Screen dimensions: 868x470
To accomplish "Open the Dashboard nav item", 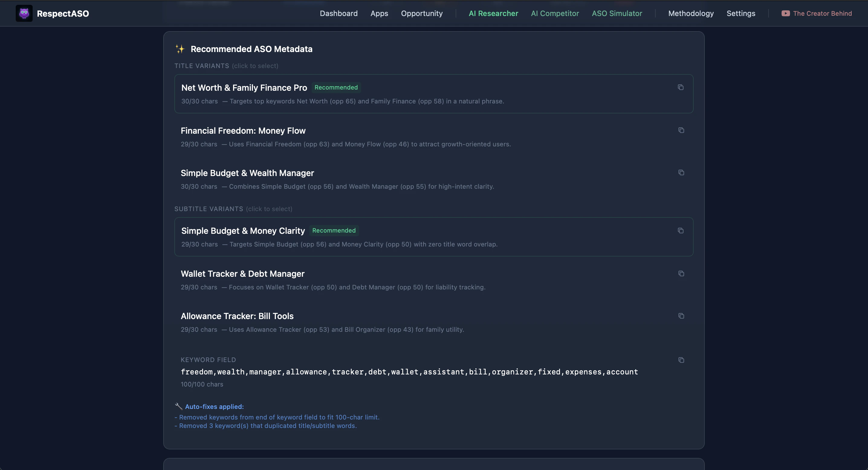I will click(338, 14).
